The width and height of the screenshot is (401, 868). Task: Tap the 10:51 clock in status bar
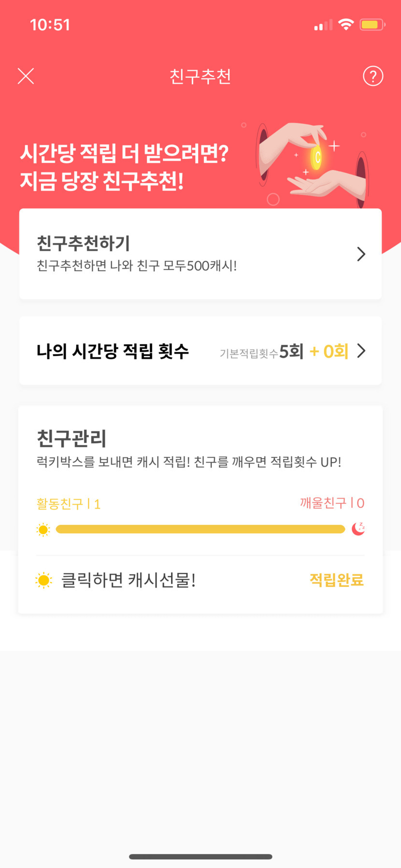pyautogui.click(x=50, y=25)
